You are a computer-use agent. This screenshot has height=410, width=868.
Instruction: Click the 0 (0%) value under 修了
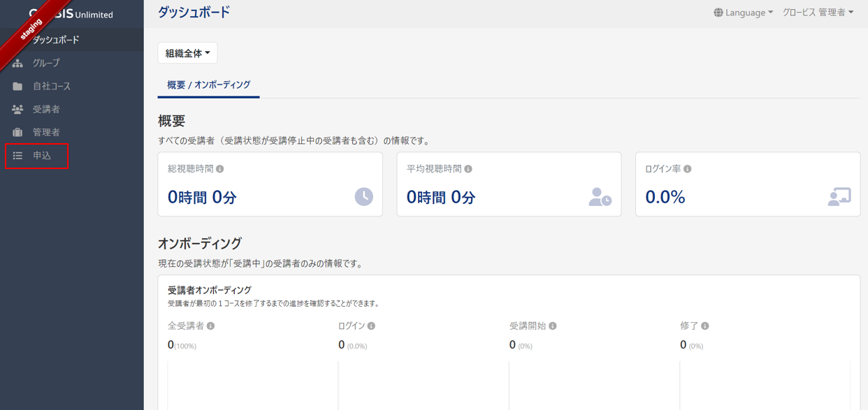(691, 345)
